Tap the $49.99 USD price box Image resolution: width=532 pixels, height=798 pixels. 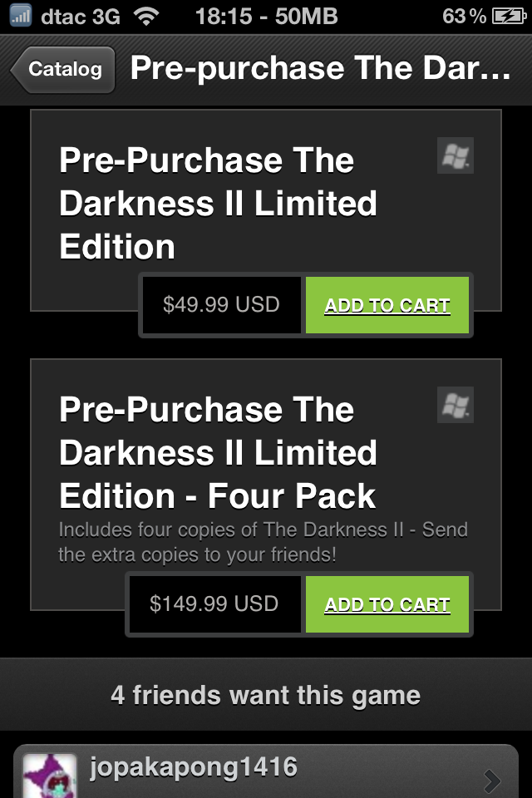pyautogui.click(x=221, y=305)
